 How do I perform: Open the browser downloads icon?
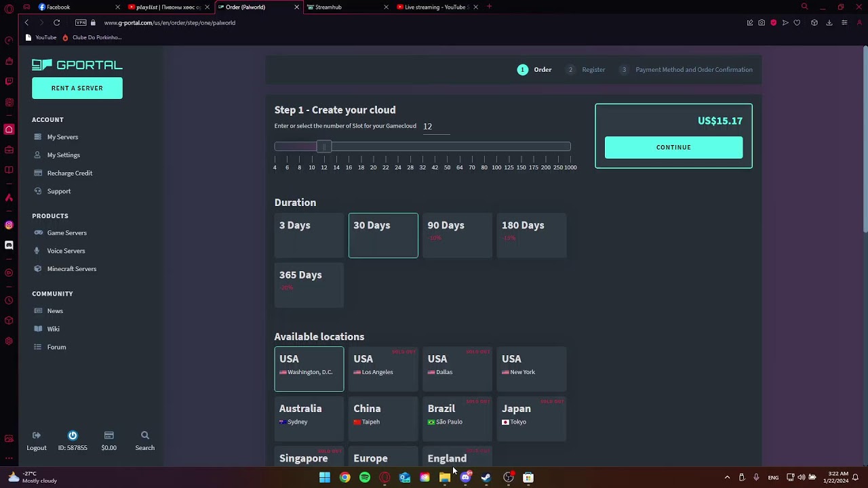(x=829, y=22)
